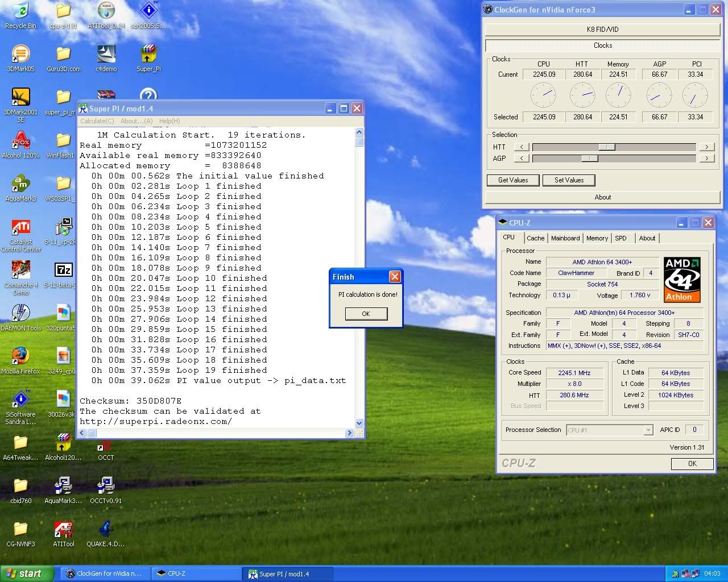Open About...(A) menu in Super PI
This screenshot has height=582, width=728.
pyautogui.click(x=136, y=121)
